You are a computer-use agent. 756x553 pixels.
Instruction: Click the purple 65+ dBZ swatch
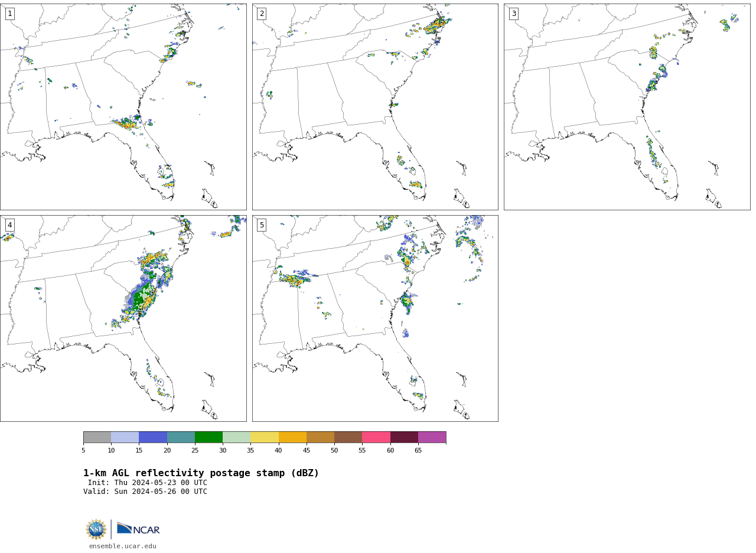click(x=432, y=437)
